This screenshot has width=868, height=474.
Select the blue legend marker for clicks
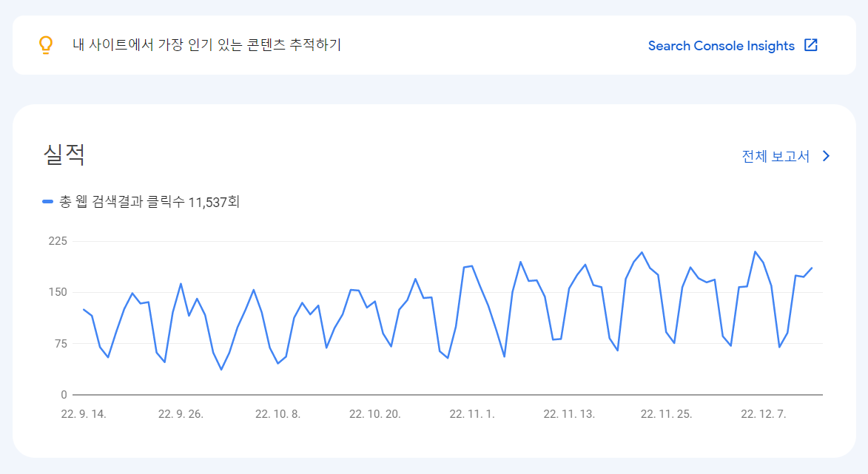point(47,200)
